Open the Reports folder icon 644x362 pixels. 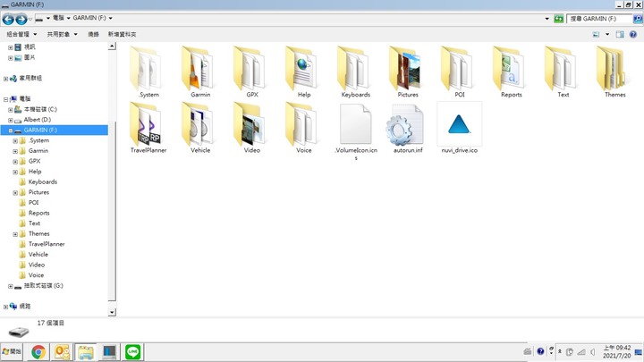pyautogui.click(x=511, y=69)
